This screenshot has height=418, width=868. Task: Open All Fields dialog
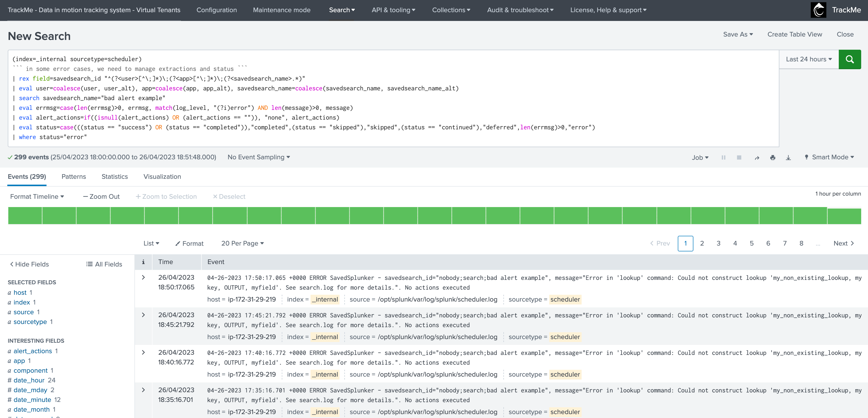click(104, 264)
